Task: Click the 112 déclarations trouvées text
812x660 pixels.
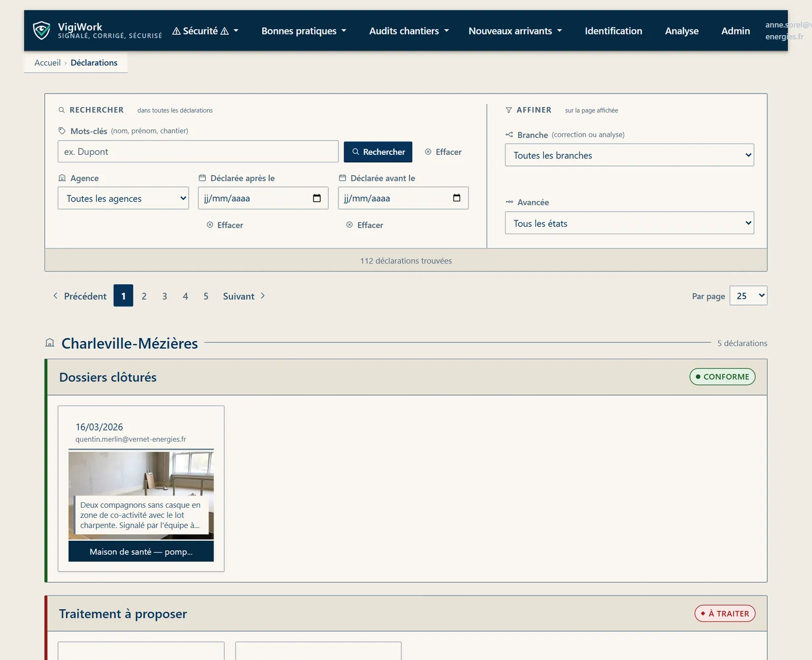Action: tap(406, 260)
